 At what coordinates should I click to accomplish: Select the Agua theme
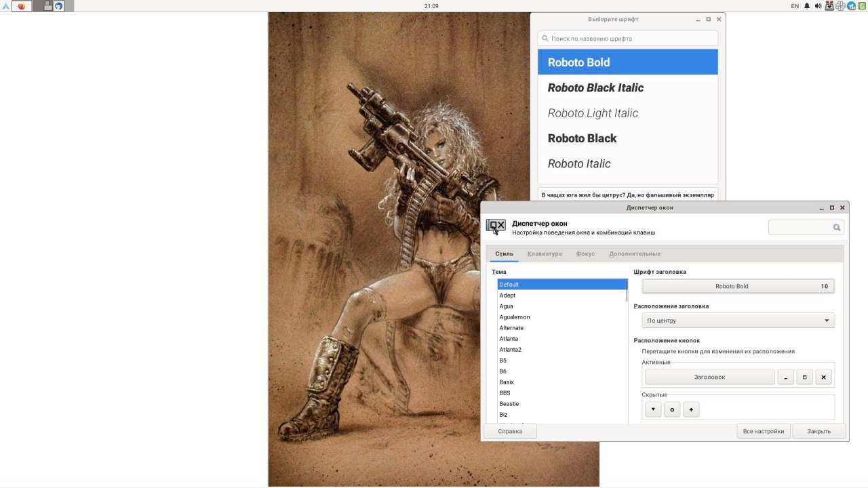(x=561, y=306)
